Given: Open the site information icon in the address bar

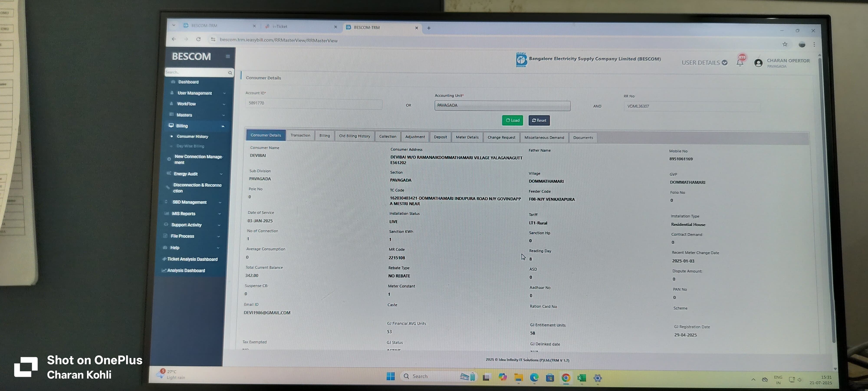Looking at the screenshot, I should [213, 40].
